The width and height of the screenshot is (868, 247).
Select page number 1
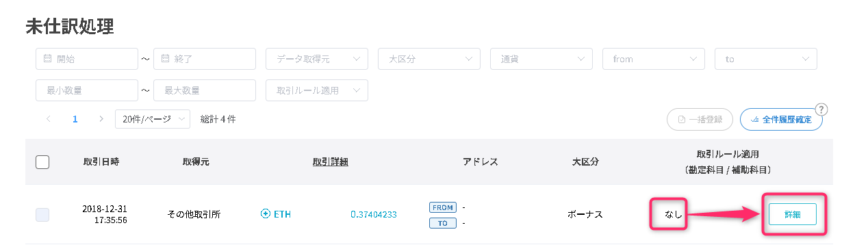(75, 119)
